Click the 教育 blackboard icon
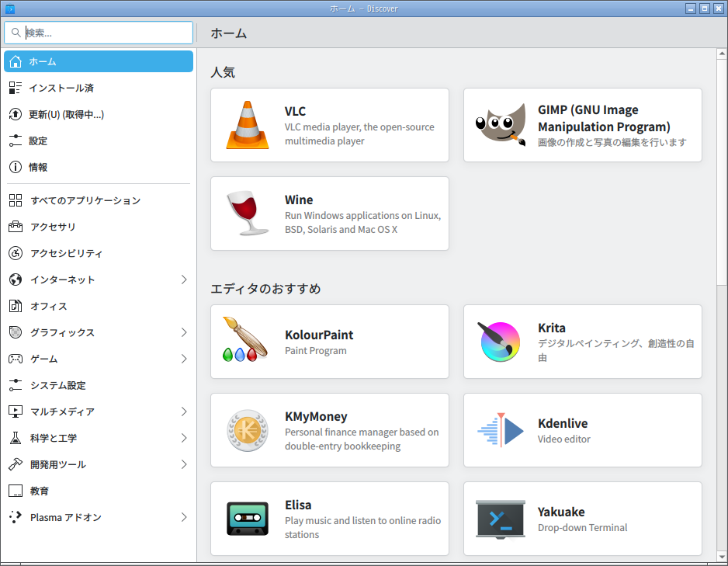The height and width of the screenshot is (566, 728). tap(16, 491)
